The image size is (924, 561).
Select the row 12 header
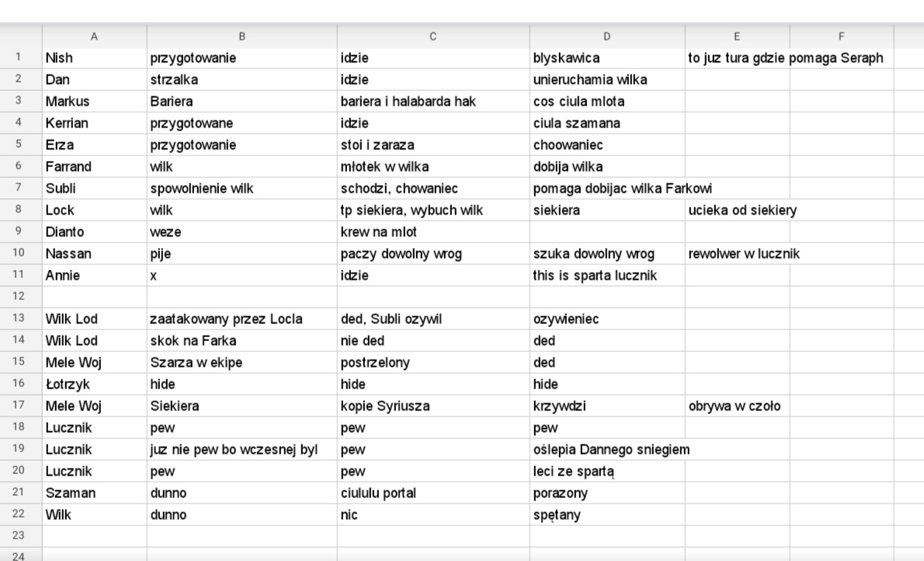pos(19,297)
